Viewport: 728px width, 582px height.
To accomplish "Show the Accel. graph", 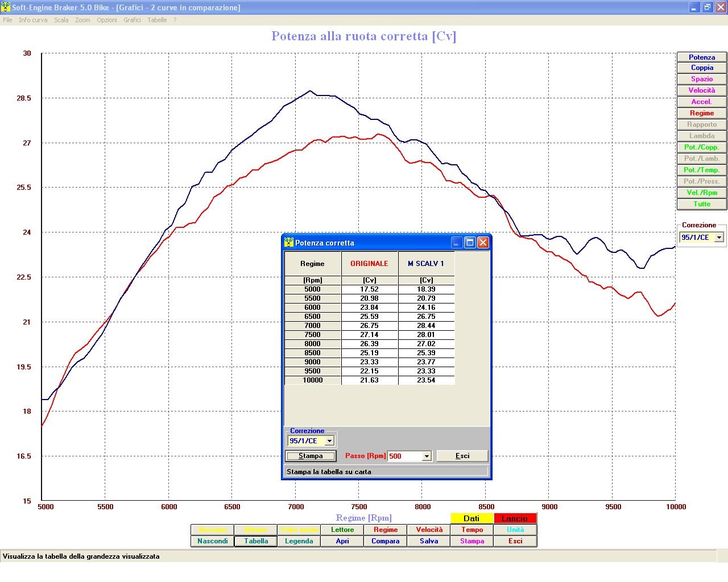I will tap(702, 102).
